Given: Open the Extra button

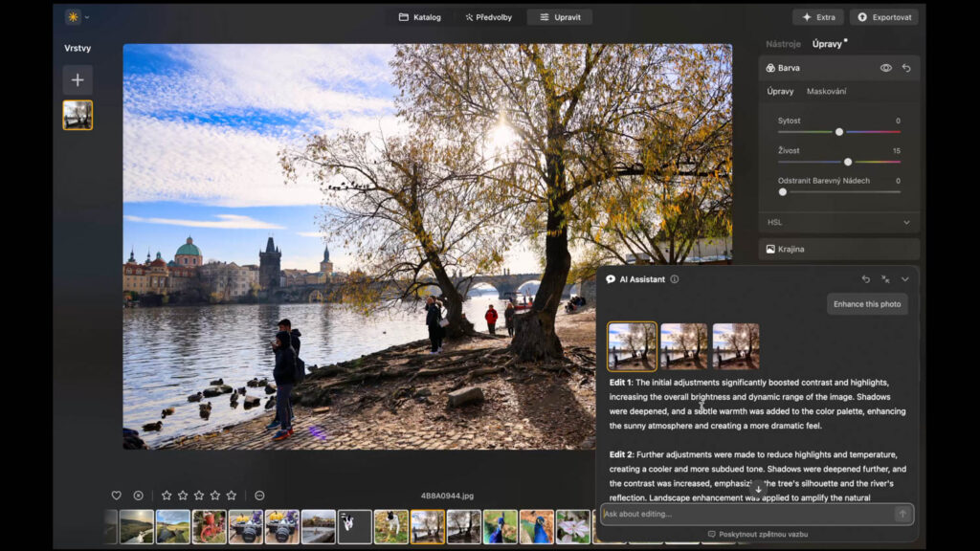Looking at the screenshot, I should coord(818,17).
